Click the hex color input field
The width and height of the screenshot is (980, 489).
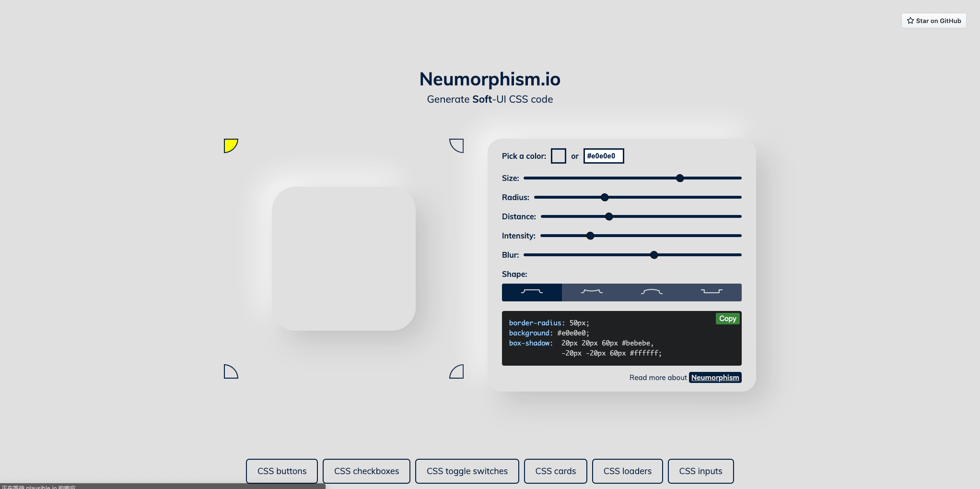[x=603, y=156]
